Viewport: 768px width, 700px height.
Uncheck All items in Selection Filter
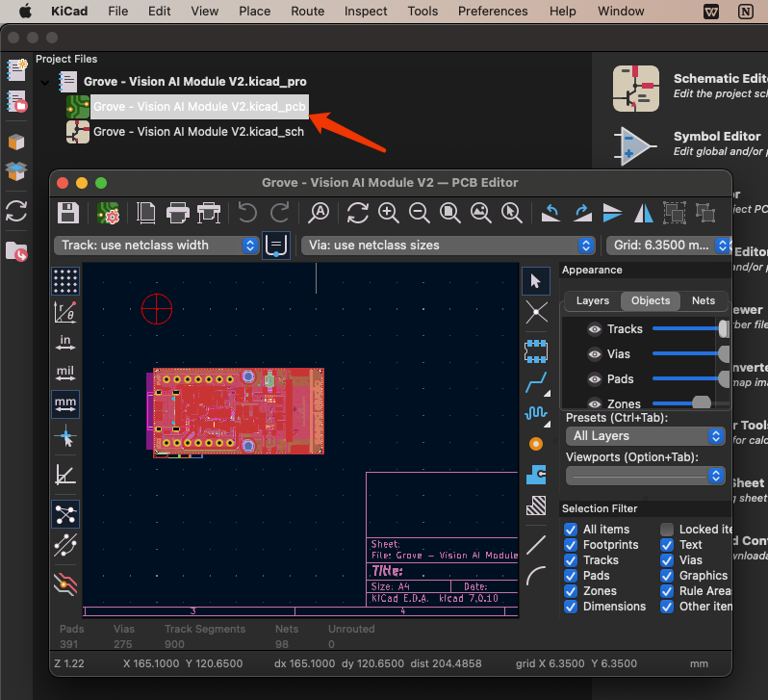571,530
